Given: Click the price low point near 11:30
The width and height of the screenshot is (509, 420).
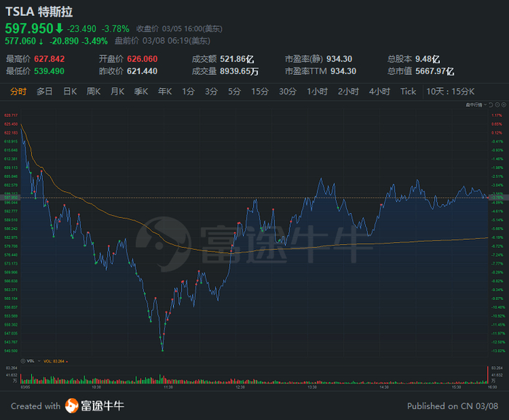Looking at the screenshot, I should 163,350.
